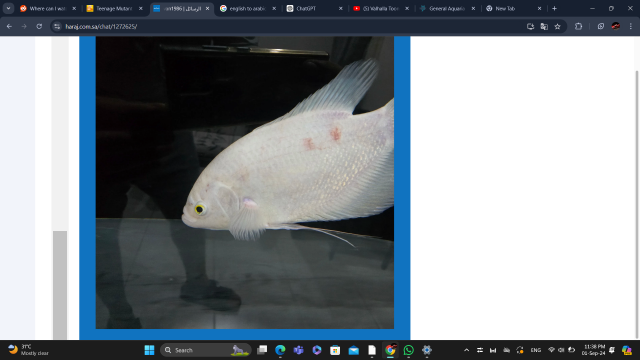Open Microsoft Edge from the taskbar

[280, 350]
